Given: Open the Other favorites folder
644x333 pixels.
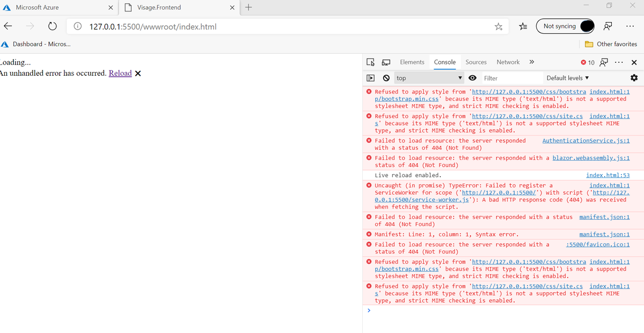Looking at the screenshot, I should point(611,44).
